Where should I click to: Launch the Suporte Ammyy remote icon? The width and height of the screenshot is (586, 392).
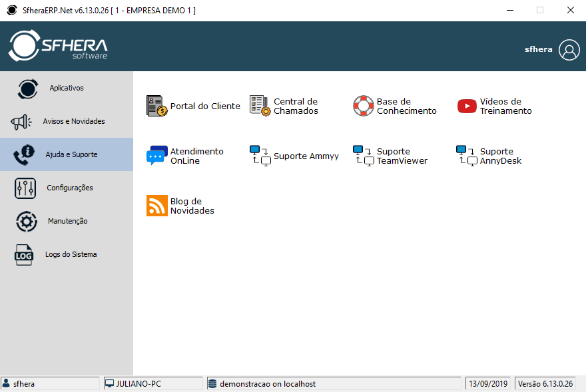coord(260,156)
